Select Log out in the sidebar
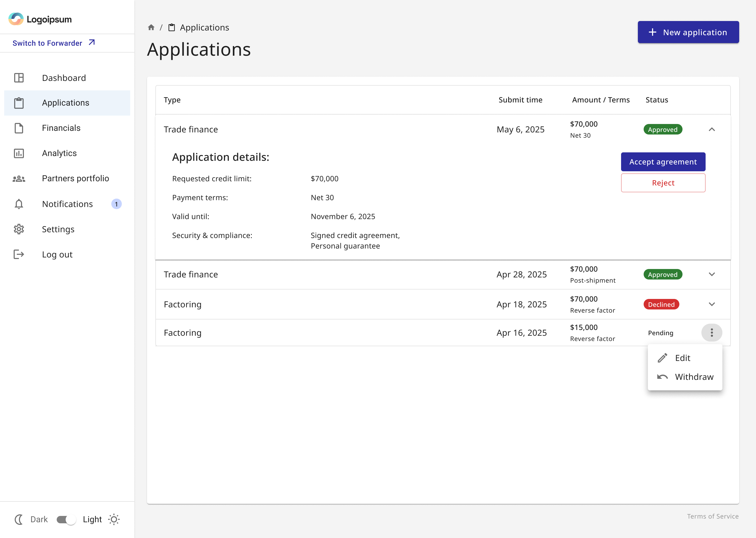 pyautogui.click(x=67, y=255)
